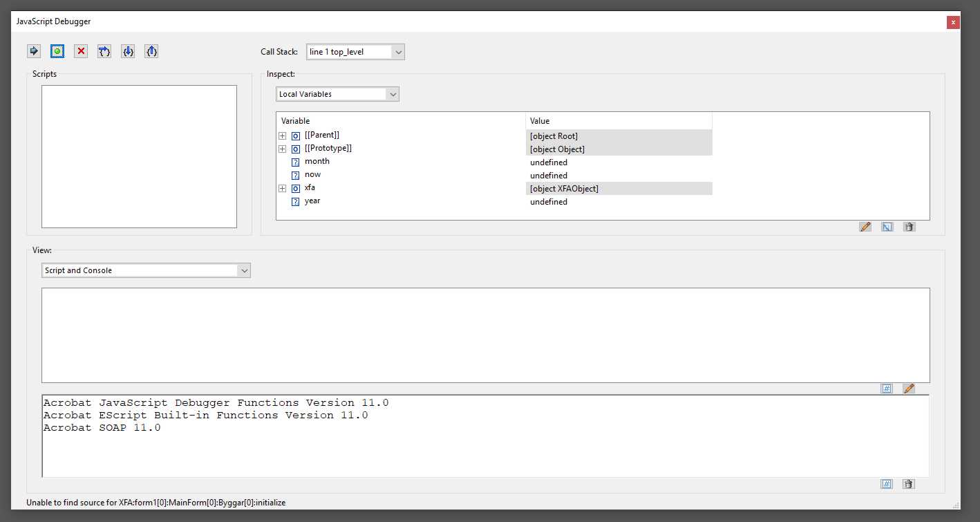Click the undefined value of now
Viewport: 980px width, 522px height.
[549, 176]
